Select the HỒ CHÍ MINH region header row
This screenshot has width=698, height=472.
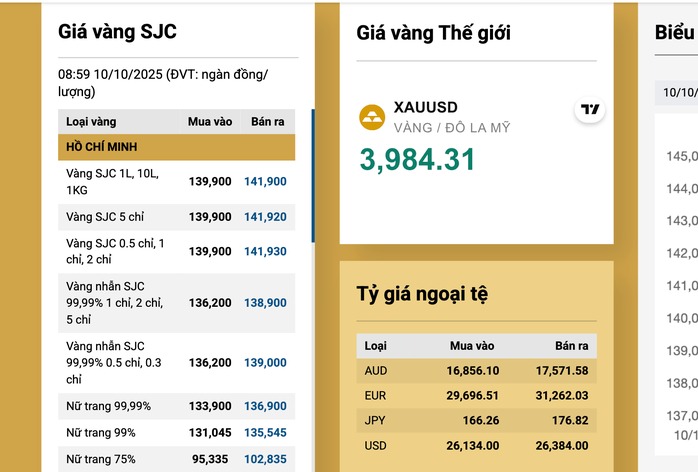click(176, 147)
